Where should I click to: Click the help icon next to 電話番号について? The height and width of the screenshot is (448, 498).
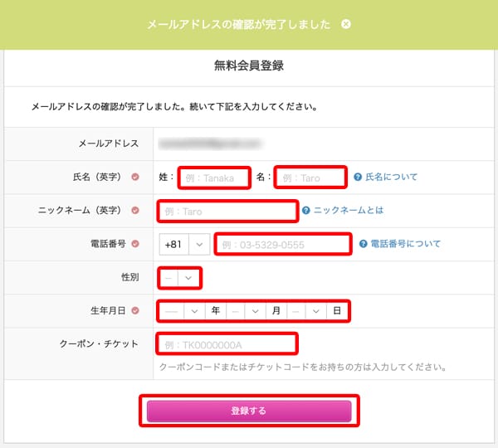coord(364,244)
